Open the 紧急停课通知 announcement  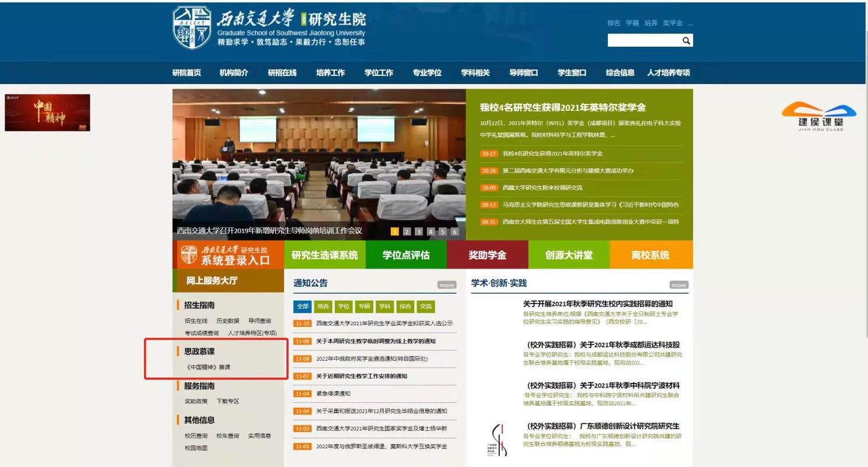[333, 393]
